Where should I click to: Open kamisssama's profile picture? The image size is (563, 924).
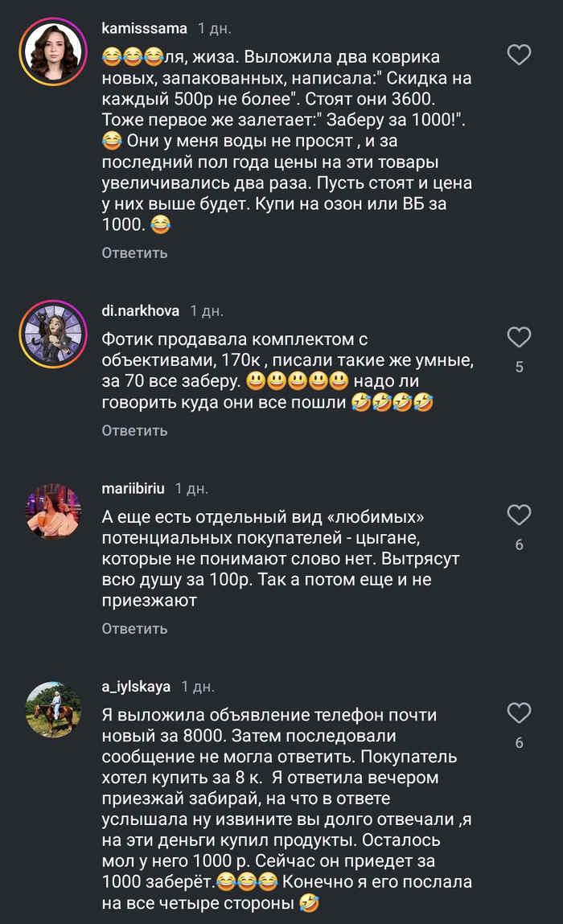pos(54,53)
